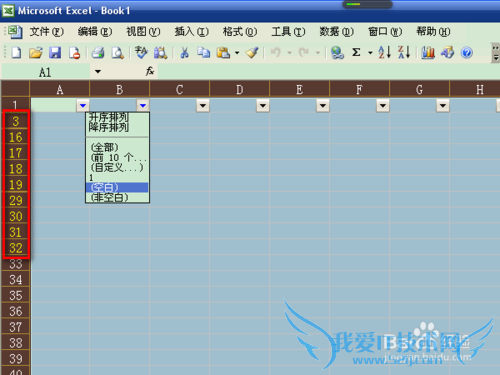
Task: Open the column C filter dropdown
Action: (203, 106)
